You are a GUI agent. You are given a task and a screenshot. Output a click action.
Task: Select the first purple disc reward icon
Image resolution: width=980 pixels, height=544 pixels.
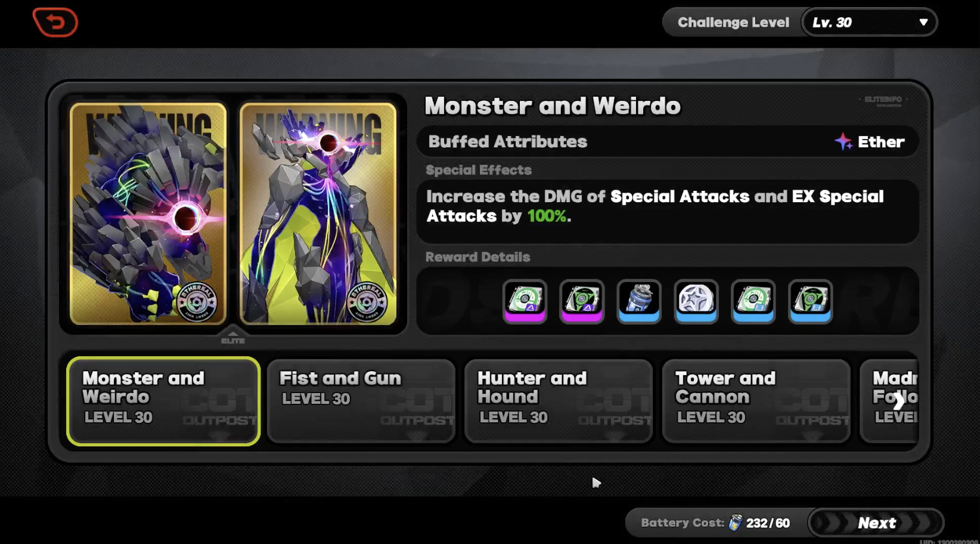tap(525, 301)
